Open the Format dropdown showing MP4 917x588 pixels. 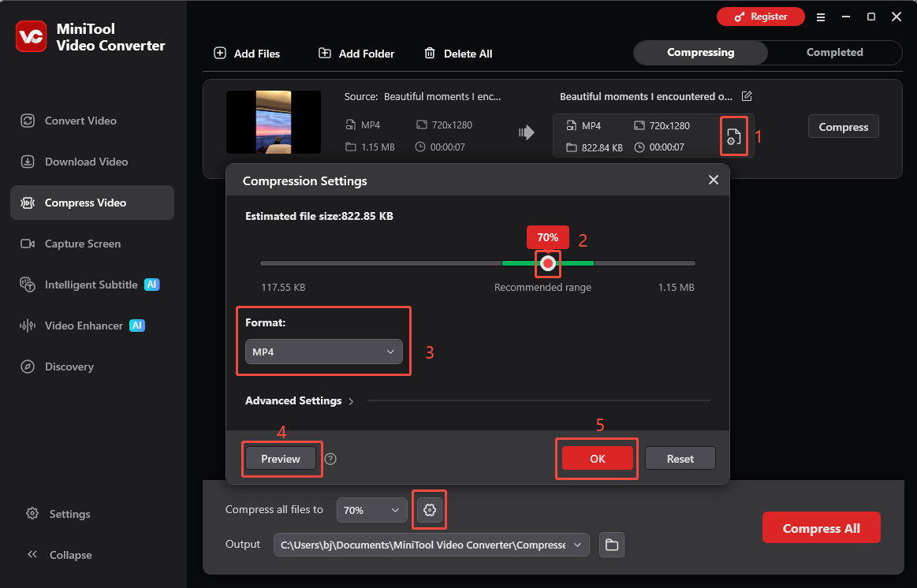(323, 352)
